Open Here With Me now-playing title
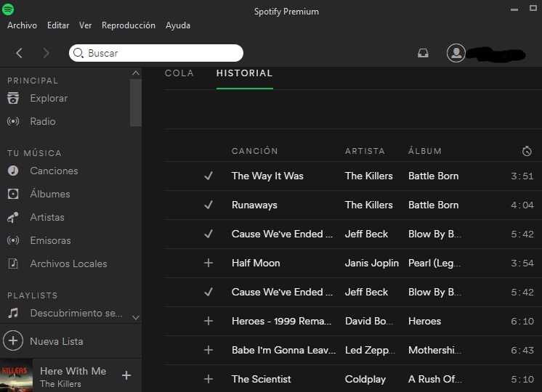The image size is (542, 392). (x=73, y=371)
